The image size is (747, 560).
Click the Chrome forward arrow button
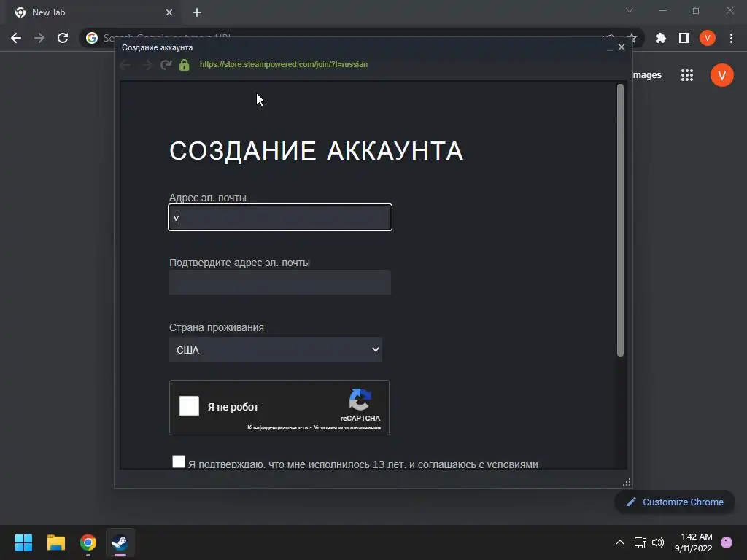39,38
